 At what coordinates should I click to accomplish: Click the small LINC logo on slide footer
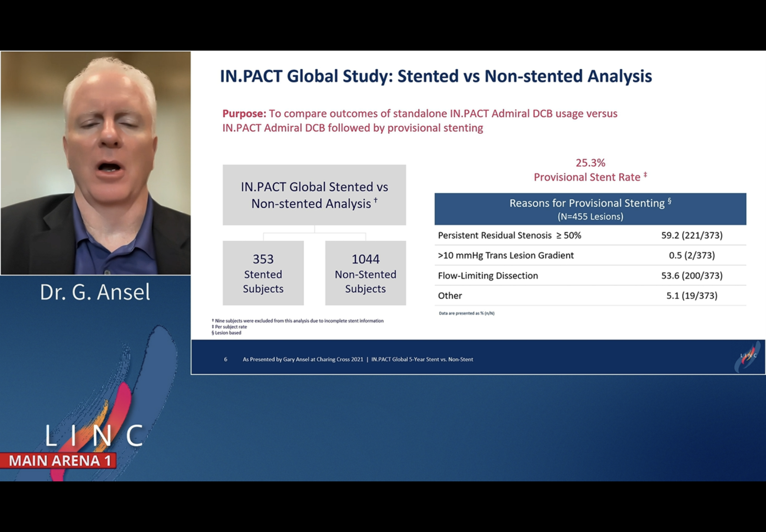[x=748, y=356]
